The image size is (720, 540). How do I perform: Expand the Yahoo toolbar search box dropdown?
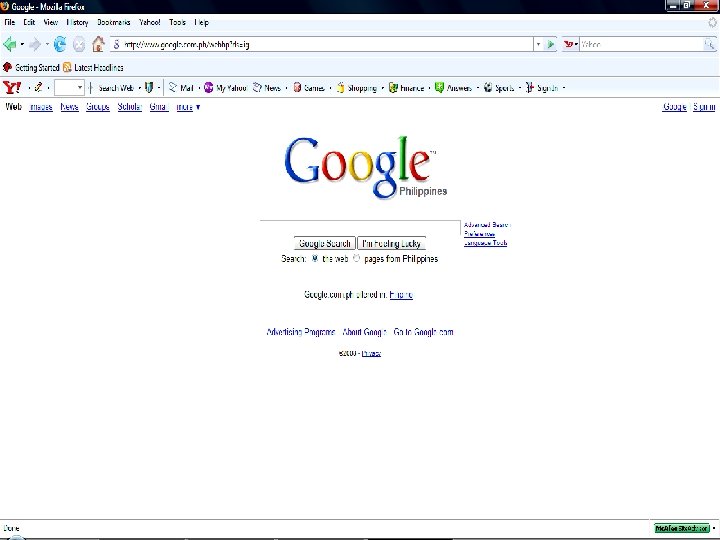80,87
